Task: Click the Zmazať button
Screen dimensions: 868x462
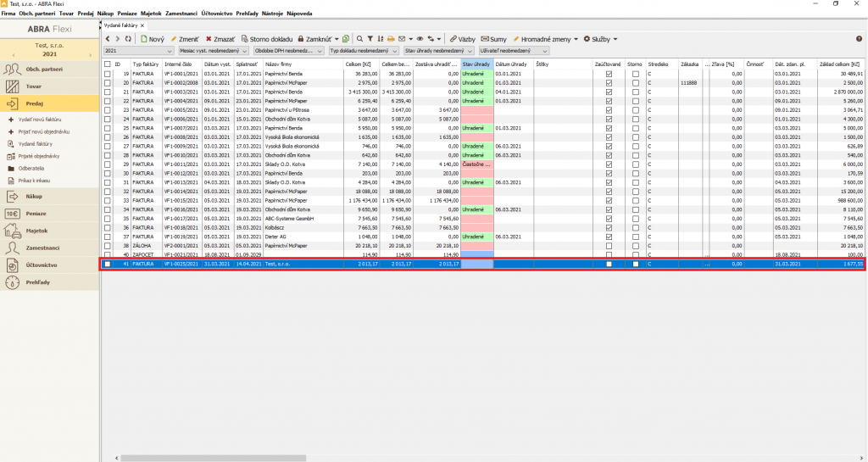Action: click(x=220, y=39)
